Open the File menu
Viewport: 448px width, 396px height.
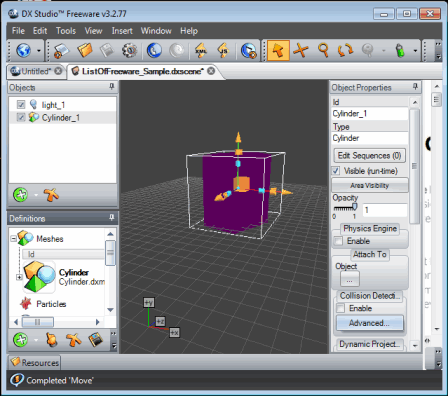coord(18,31)
